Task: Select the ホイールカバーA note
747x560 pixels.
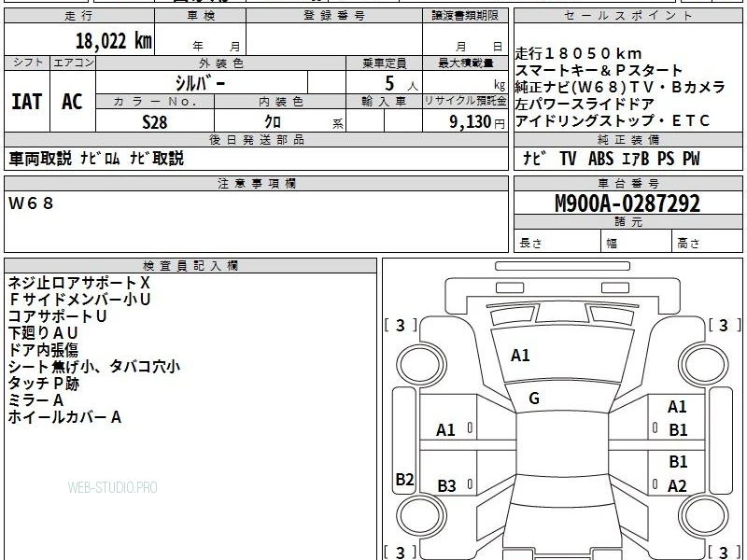Action: pos(64,417)
